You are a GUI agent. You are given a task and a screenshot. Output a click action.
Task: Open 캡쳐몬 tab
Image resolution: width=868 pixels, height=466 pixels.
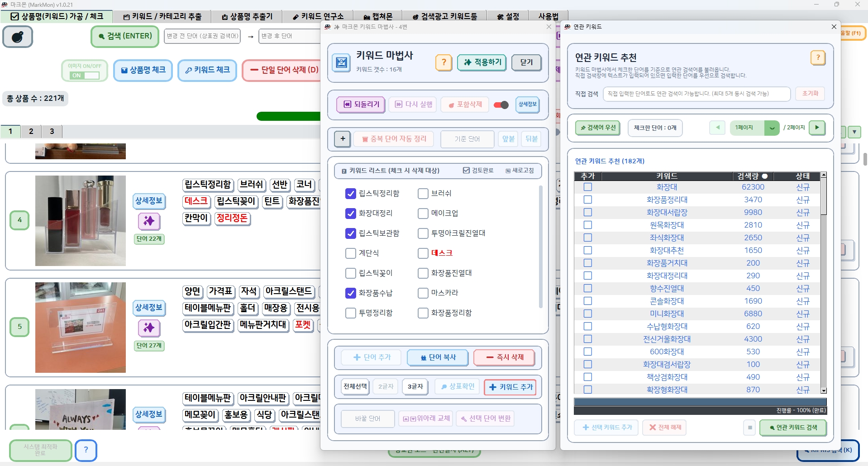(x=378, y=17)
